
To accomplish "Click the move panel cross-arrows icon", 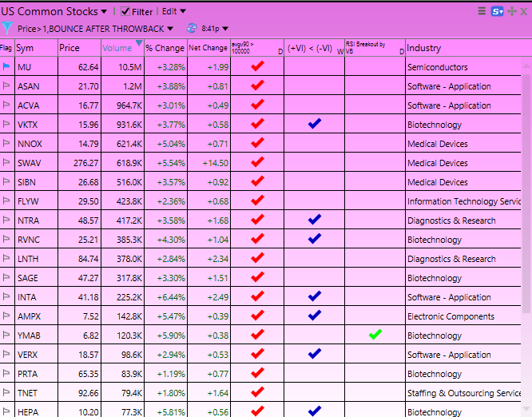I will 512,11.
